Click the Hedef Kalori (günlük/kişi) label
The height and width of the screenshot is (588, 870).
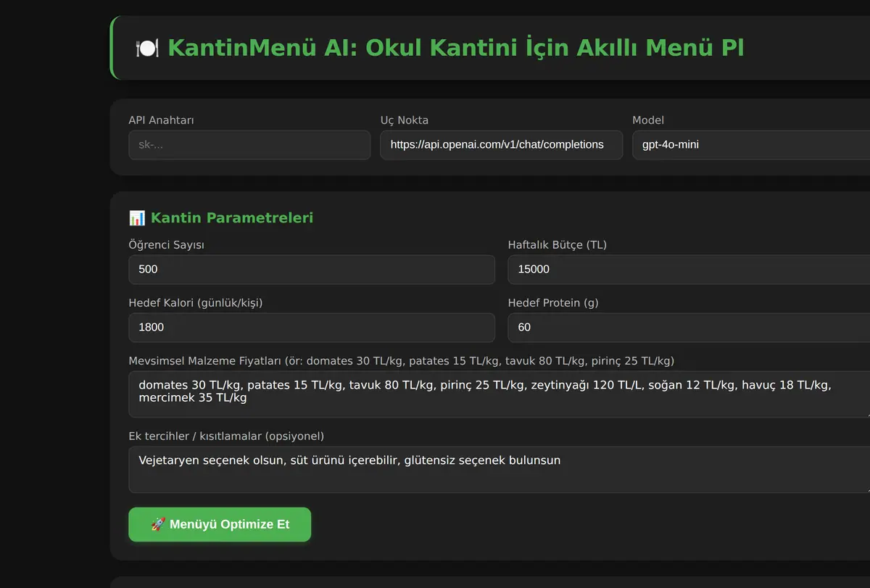[196, 303]
